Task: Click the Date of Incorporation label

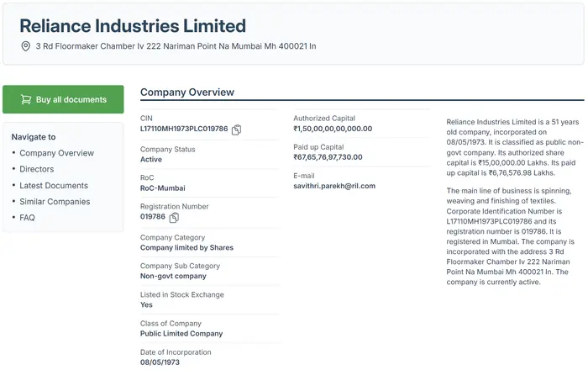Action: [x=176, y=352]
